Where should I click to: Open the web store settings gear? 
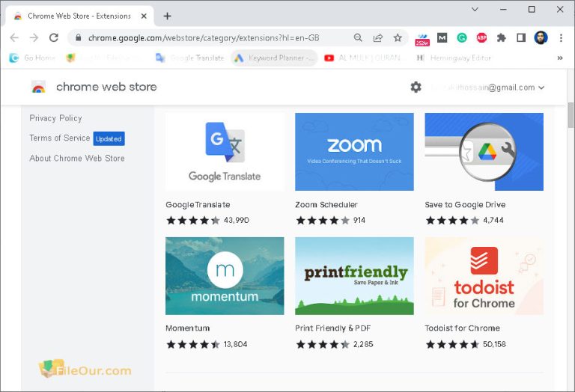click(416, 88)
